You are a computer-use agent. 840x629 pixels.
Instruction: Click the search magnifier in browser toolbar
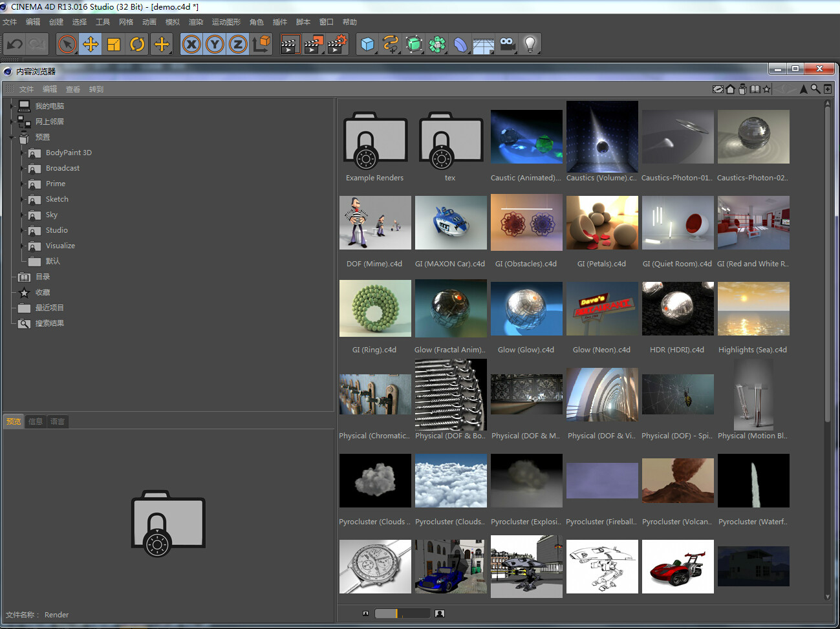[x=815, y=89]
